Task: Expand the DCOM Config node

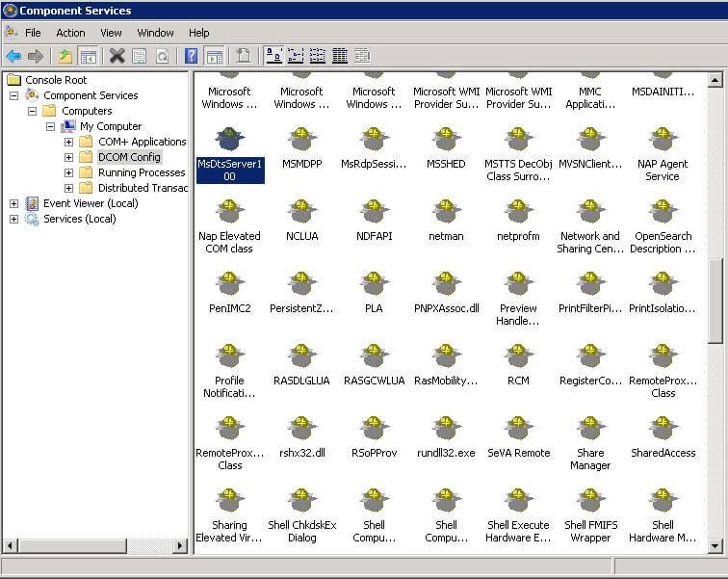Action: pos(68,157)
